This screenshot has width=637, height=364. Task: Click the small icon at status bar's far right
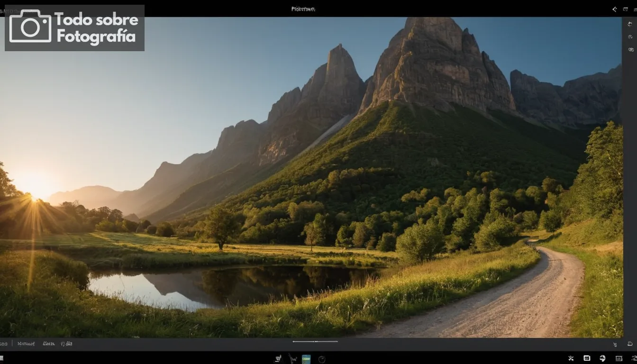tap(630, 344)
